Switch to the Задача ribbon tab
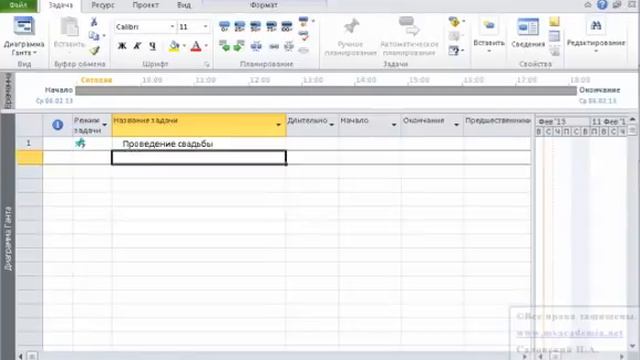The width and height of the screenshot is (640, 360). (61, 5)
